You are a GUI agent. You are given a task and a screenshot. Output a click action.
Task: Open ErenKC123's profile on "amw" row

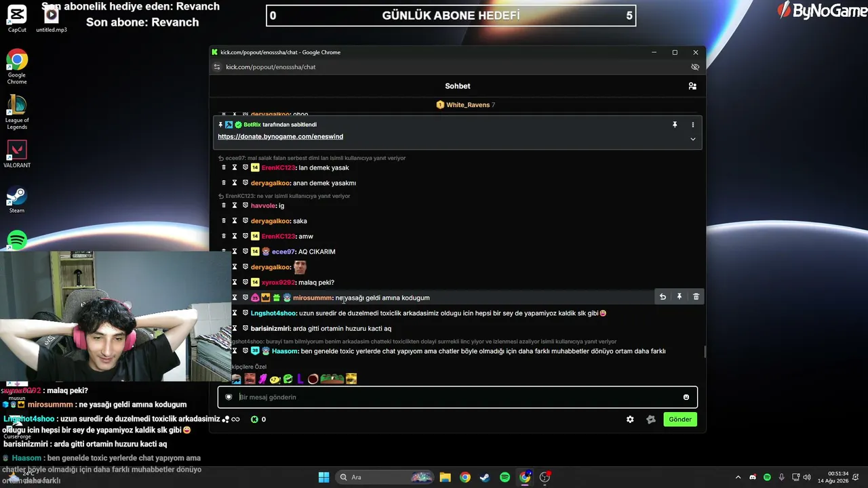pos(278,236)
